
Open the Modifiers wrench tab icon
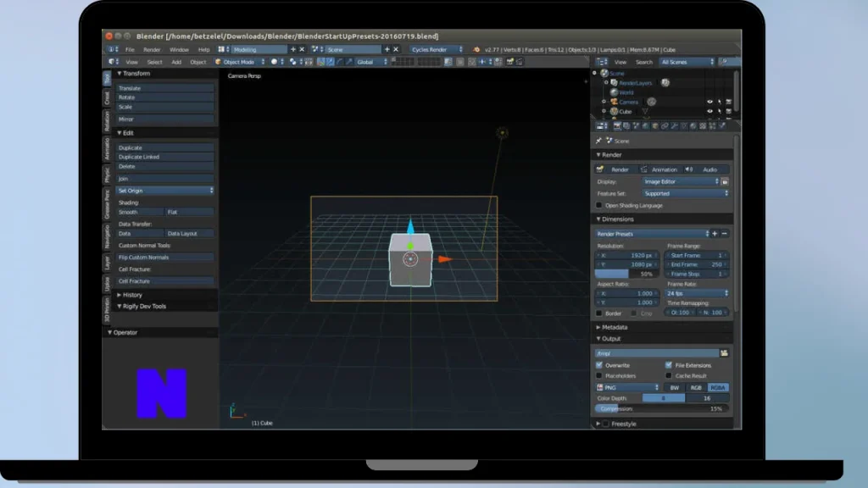(x=674, y=126)
